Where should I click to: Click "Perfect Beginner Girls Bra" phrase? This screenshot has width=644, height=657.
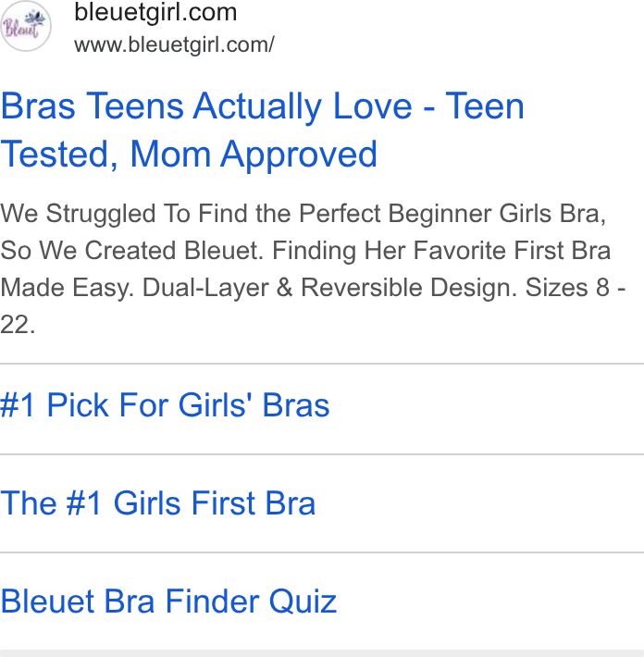point(452,214)
